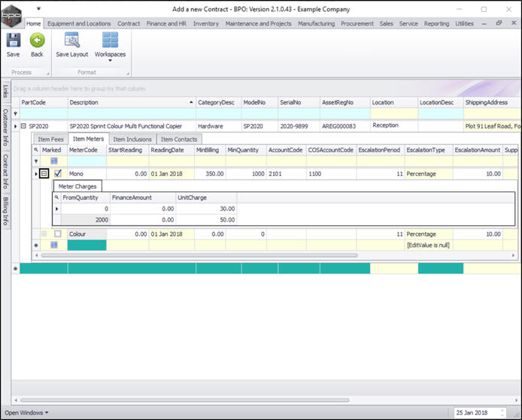Collapse the SP2020 row expander
Viewport: 522px width, 420px height.
(23, 126)
